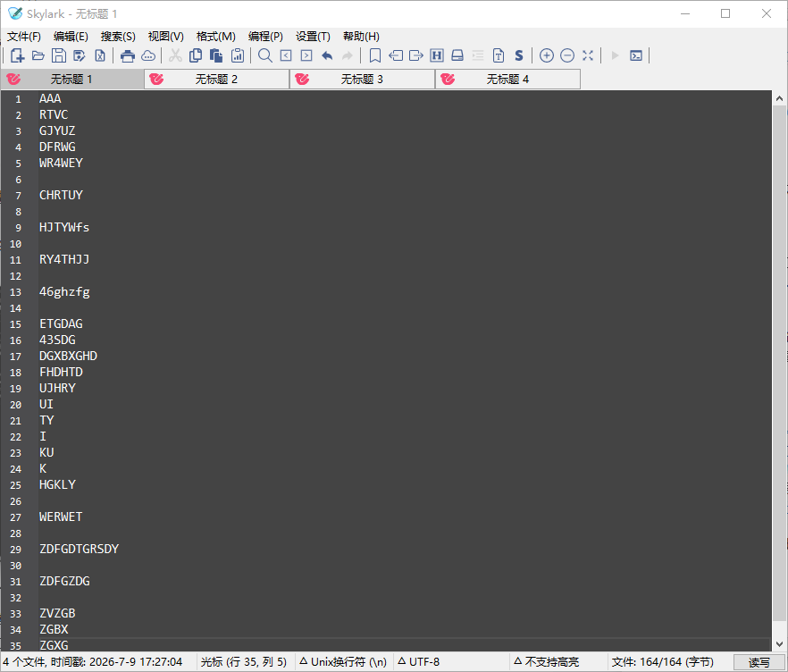This screenshot has height=672, width=788.
Task: Click the file count and timestamp status text
Action: 93,662
